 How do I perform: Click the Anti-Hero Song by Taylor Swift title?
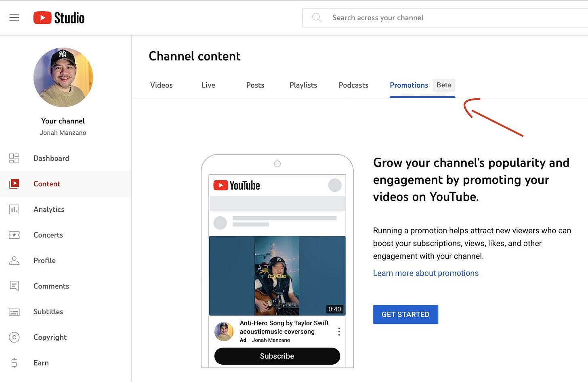(284, 327)
